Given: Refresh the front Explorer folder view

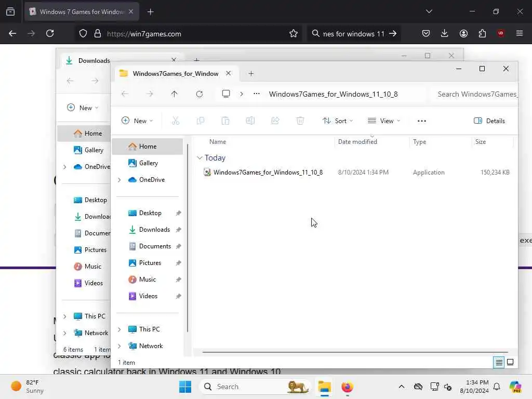Looking at the screenshot, I should tap(199, 94).
